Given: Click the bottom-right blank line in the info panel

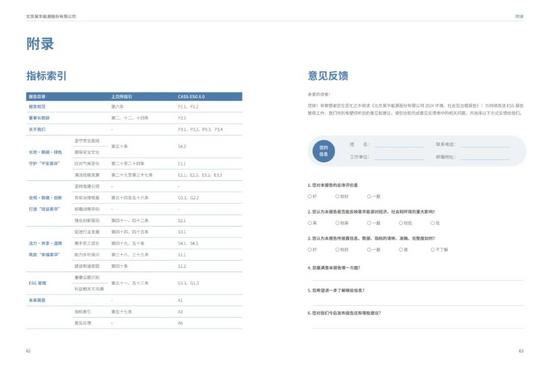Looking at the screenshot, I should pyautogui.click(x=485, y=159).
